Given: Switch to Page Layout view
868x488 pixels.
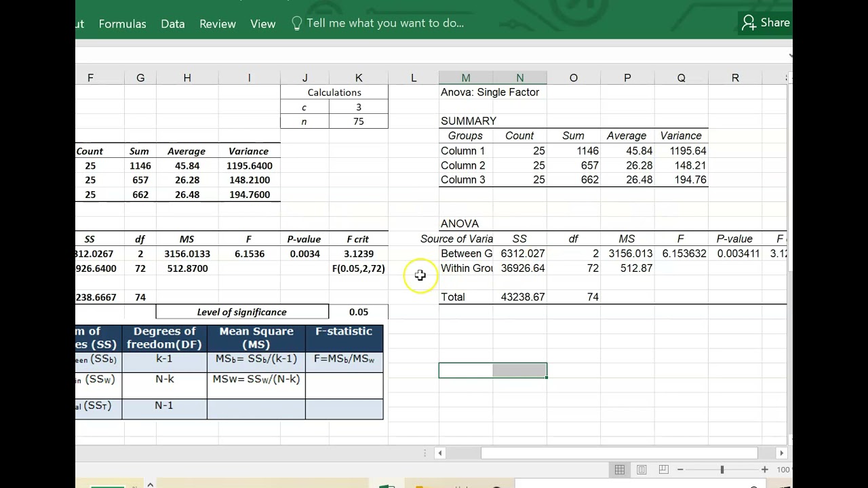Looking at the screenshot, I should [x=642, y=470].
